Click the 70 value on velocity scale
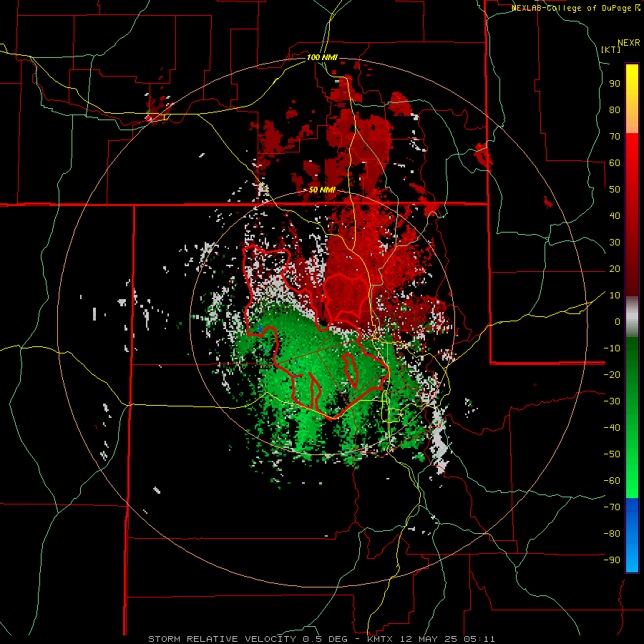 (x=615, y=137)
